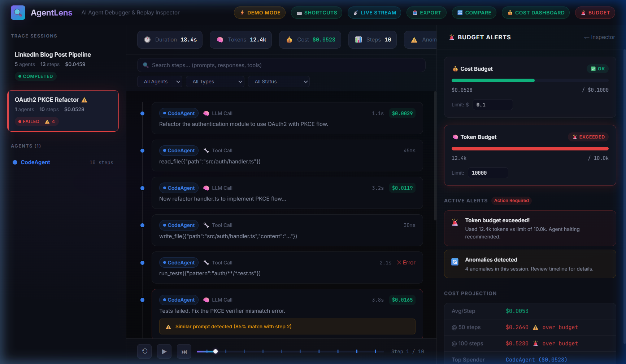Viewport: 626px width, 364px height.
Task: Click the refresh icon on Anomalies alert
Action: point(455,262)
